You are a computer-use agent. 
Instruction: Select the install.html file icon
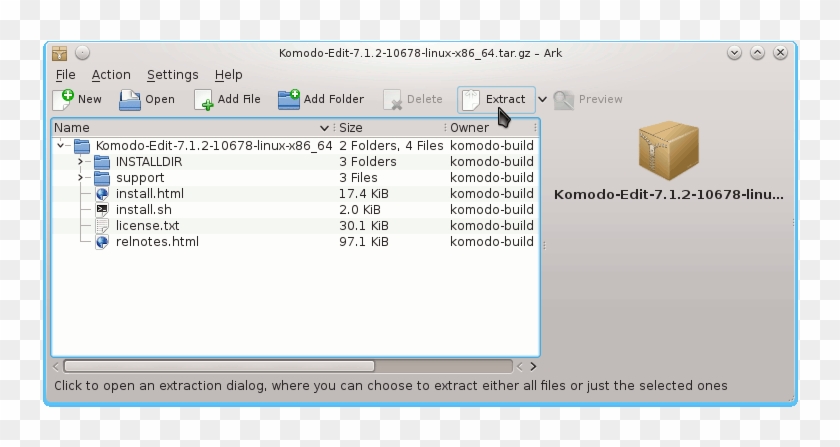coord(102,194)
